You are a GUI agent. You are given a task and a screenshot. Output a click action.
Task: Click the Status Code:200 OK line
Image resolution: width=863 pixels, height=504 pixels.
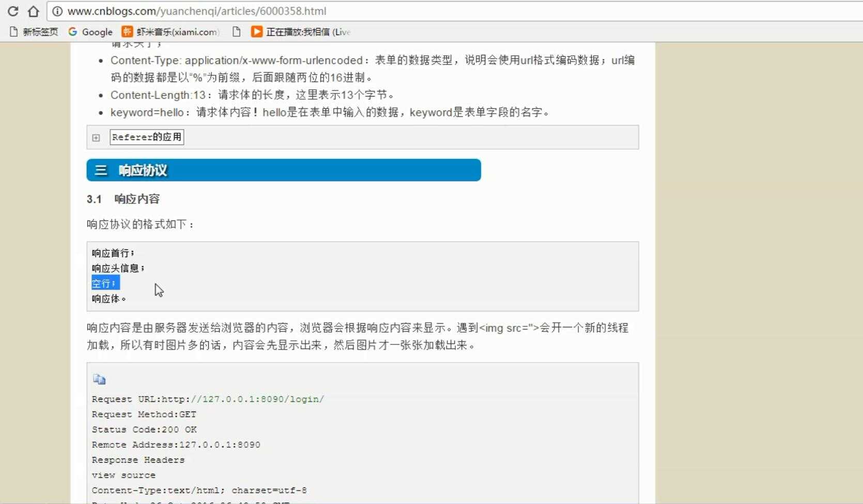(144, 429)
